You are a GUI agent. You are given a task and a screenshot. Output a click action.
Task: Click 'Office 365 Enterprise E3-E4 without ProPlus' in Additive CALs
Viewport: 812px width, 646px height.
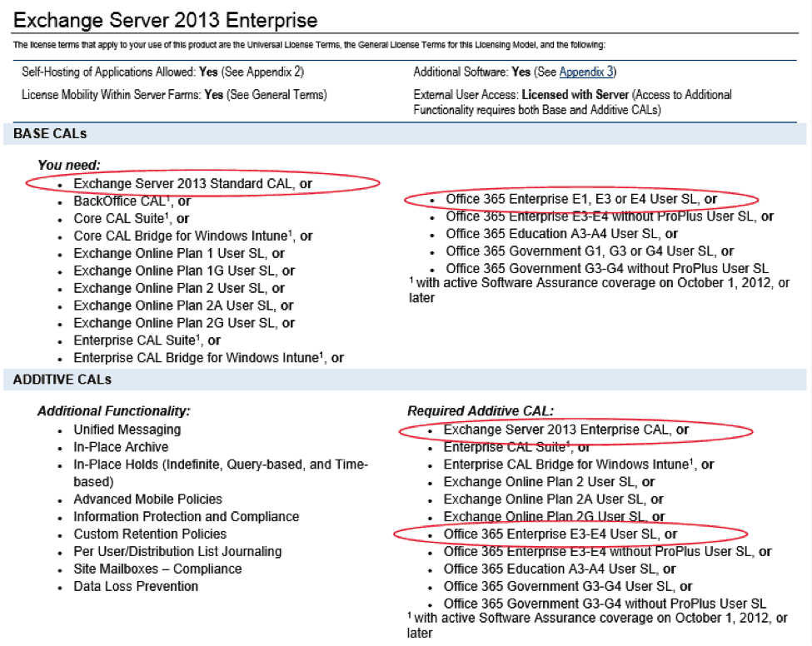[x=607, y=552]
